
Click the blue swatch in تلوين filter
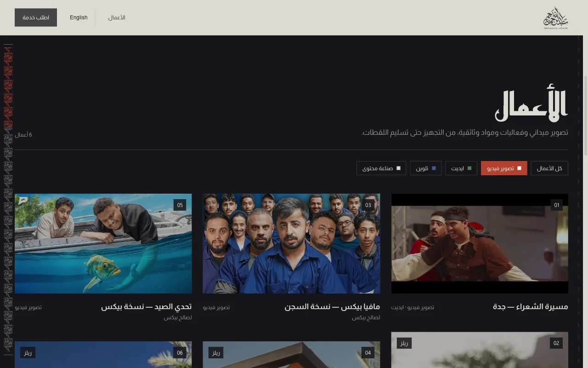434,168
